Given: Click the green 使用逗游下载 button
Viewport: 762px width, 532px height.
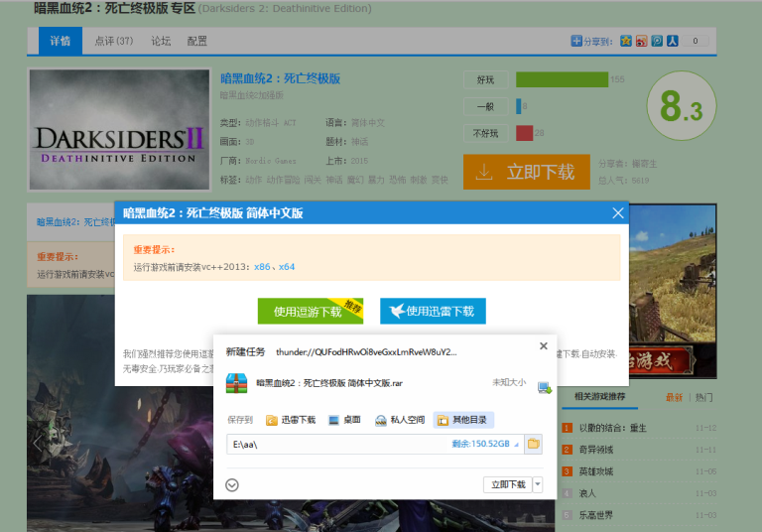Looking at the screenshot, I should (311, 312).
